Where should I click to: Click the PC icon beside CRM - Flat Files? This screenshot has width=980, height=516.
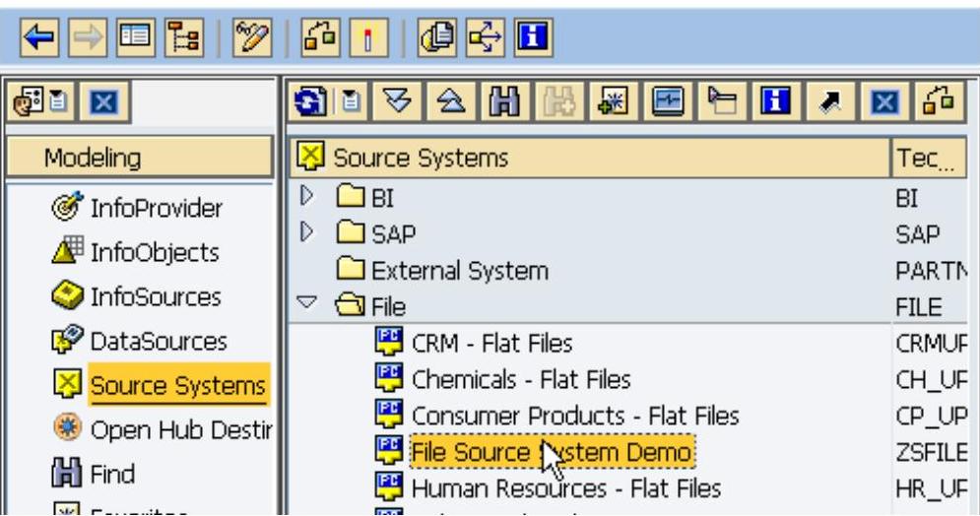[x=389, y=342]
